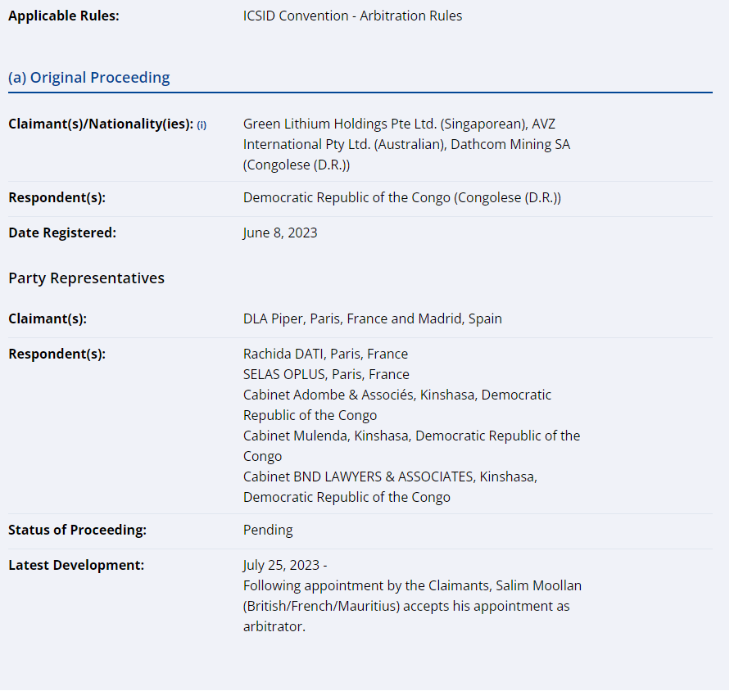
Task: Click the Green Lithium Holdings Pte Ltd. entry
Action: tap(383, 124)
